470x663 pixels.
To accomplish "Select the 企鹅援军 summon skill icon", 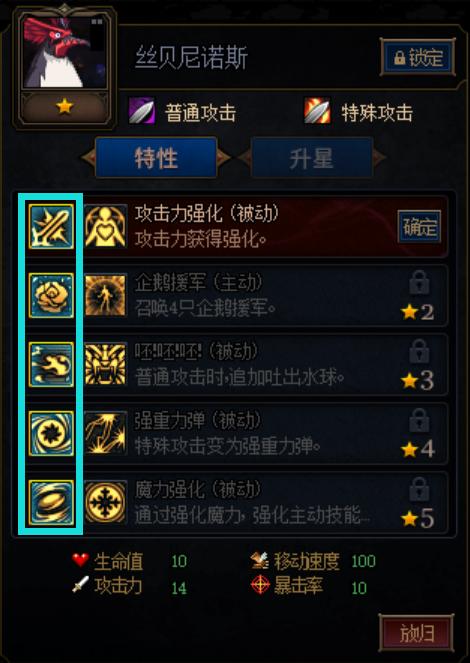I will pyautogui.click(x=106, y=295).
